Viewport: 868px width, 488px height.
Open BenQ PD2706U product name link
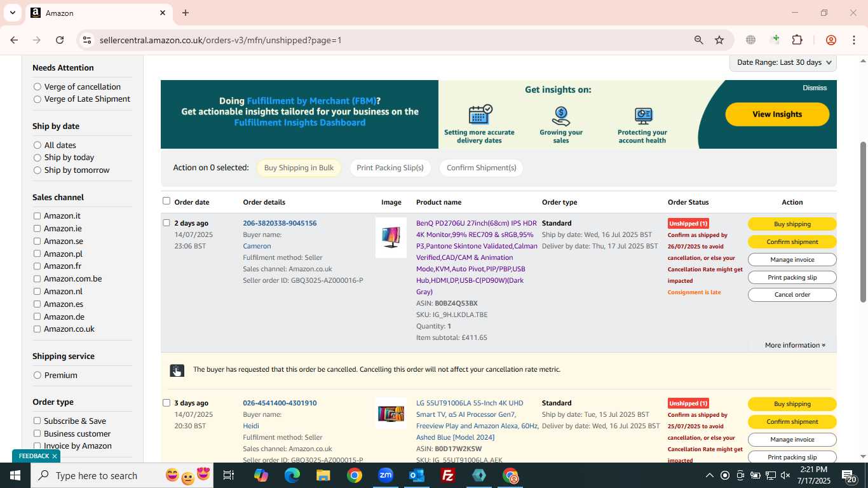pos(477,257)
